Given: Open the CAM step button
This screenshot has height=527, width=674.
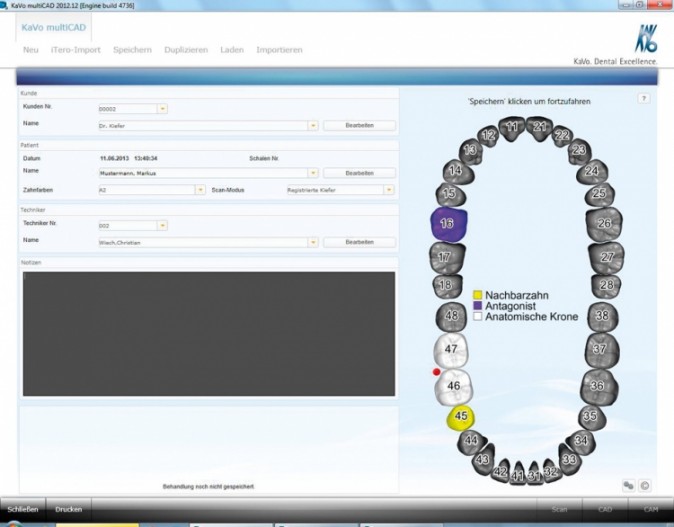Looking at the screenshot, I should tap(651, 509).
